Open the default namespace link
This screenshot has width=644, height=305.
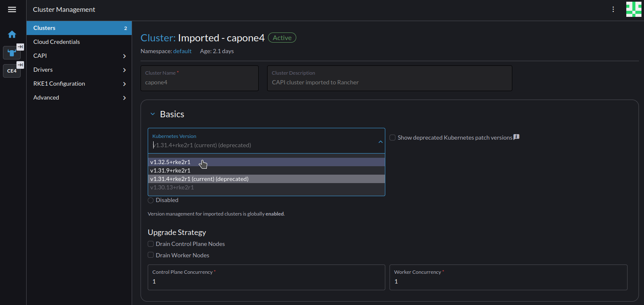(182, 51)
